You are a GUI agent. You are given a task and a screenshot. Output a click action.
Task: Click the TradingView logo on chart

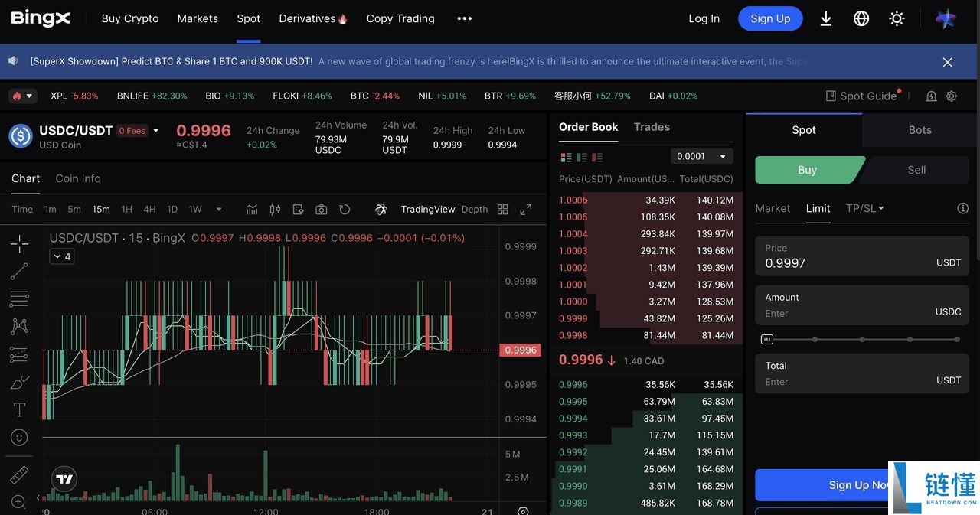pos(64,480)
